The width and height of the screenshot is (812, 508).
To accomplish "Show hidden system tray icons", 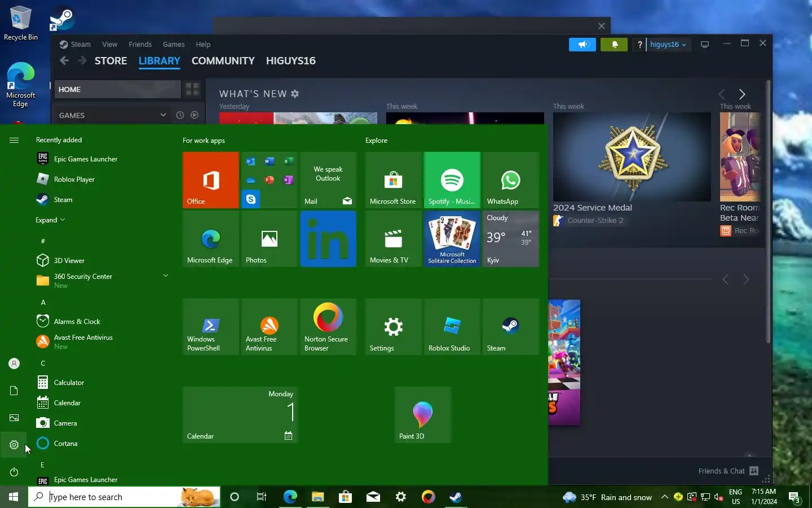I will [664, 497].
